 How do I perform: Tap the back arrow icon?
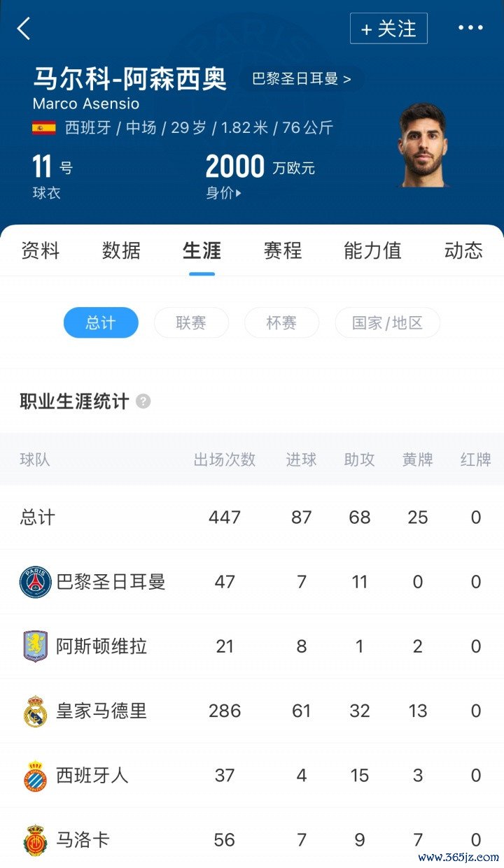(x=24, y=29)
